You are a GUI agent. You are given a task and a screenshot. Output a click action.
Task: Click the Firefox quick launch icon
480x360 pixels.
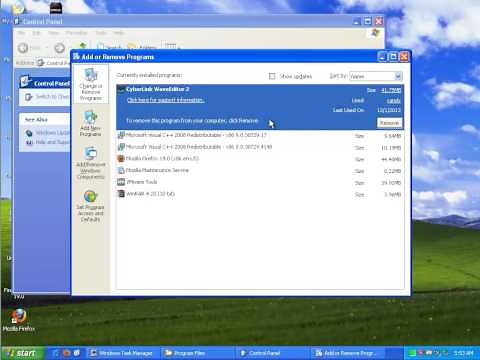tap(66, 353)
